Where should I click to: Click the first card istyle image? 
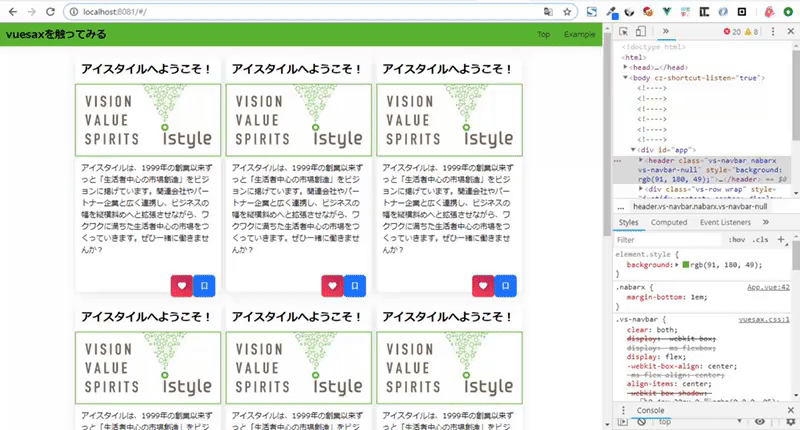[x=148, y=120]
